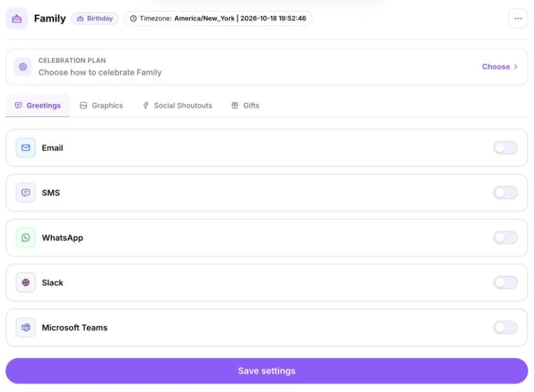Click the Family cake icon in header

click(x=17, y=19)
